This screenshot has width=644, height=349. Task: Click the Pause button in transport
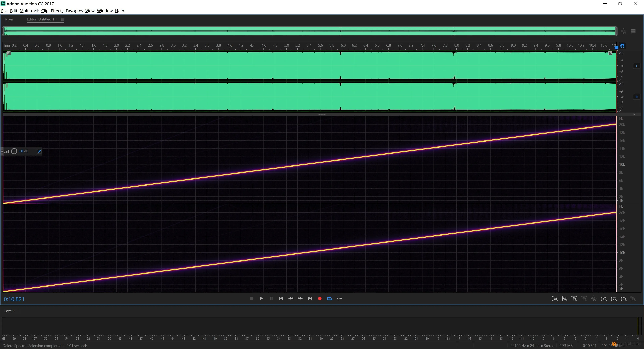271,298
